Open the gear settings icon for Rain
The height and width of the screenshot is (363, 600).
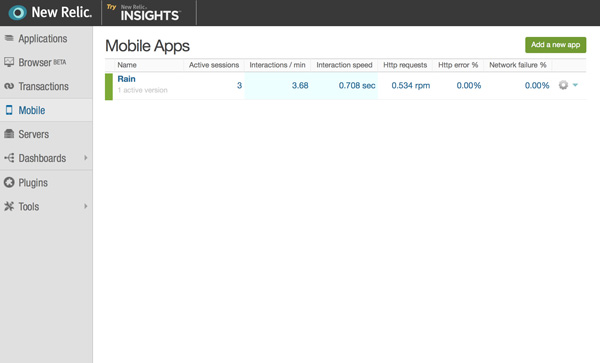coord(563,85)
